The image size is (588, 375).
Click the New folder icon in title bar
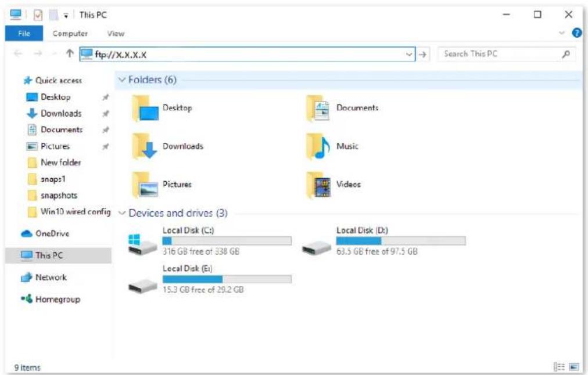click(x=53, y=15)
